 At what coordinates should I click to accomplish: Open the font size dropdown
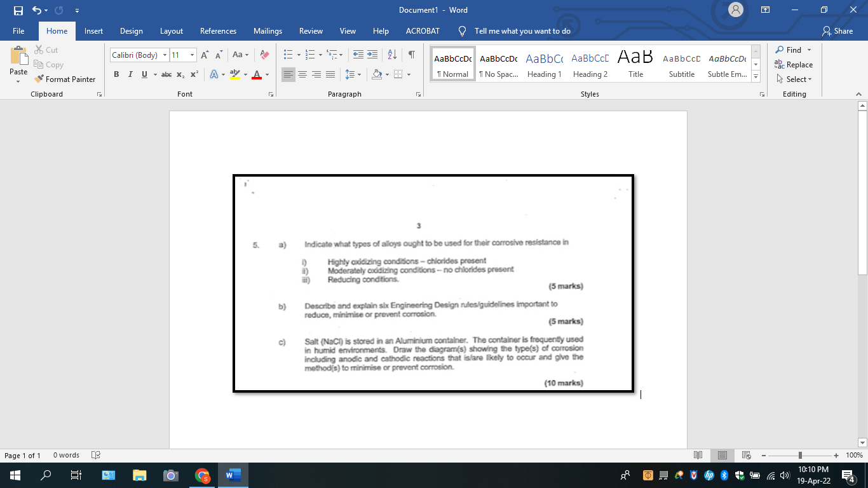(192, 55)
